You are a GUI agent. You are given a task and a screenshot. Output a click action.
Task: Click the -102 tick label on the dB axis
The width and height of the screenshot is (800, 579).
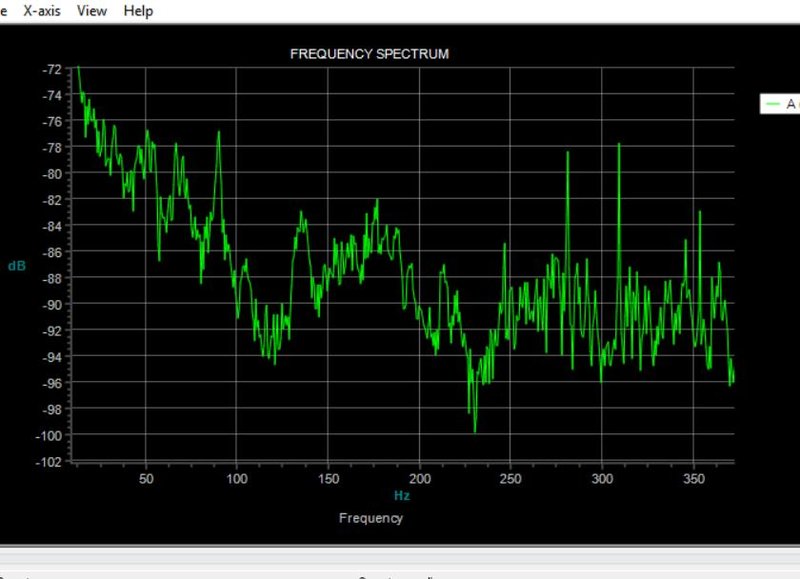click(x=48, y=462)
